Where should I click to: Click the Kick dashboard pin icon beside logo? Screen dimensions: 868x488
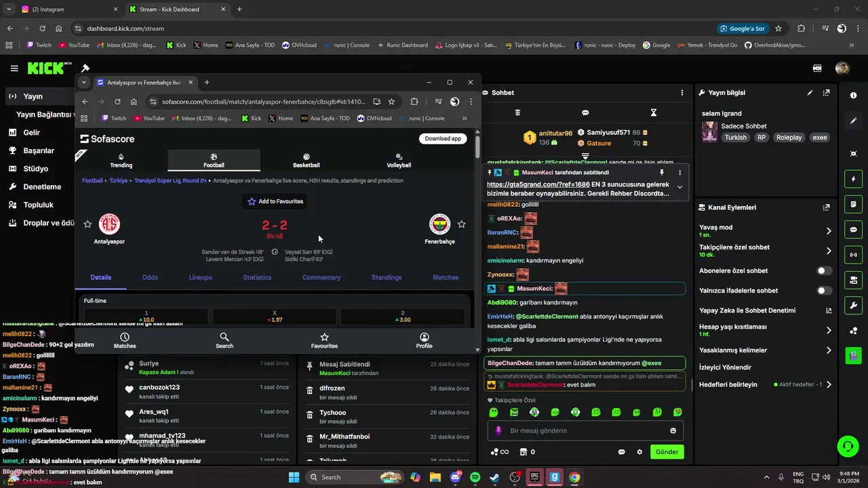(x=85, y=68)
